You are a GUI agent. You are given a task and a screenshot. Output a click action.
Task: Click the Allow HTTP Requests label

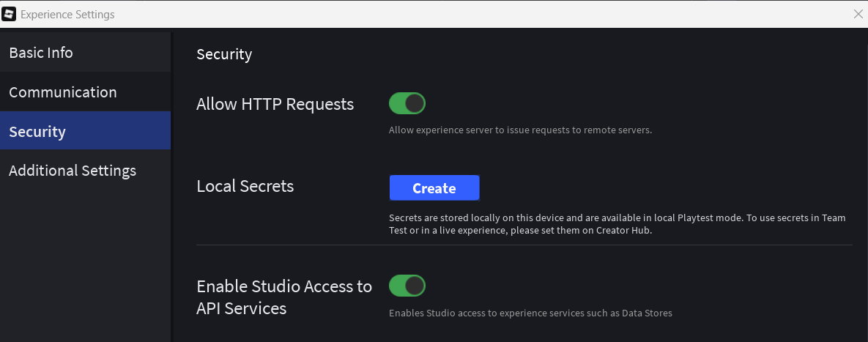(275, 104)
